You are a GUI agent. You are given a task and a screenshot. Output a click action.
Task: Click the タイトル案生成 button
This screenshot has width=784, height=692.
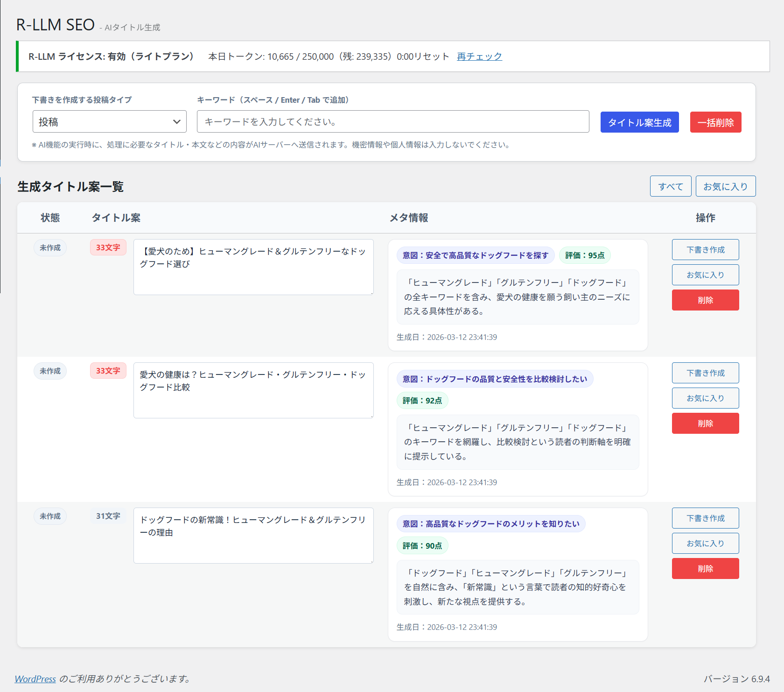[639, 122]
